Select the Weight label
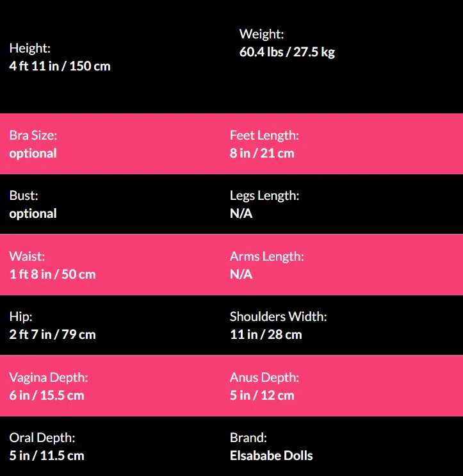Viewport: 463px width, 476px height. point(261,34)
